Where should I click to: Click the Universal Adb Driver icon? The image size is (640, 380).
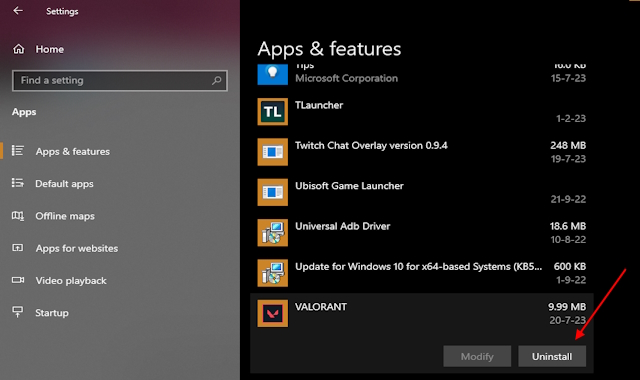[x=272, y=233]
